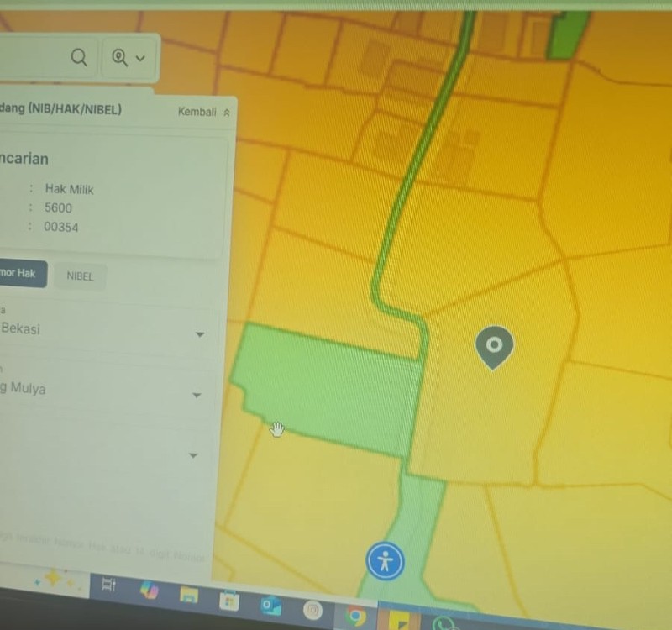
Task: Expand the empty bottom dropdown field
Action: [192, 454]
